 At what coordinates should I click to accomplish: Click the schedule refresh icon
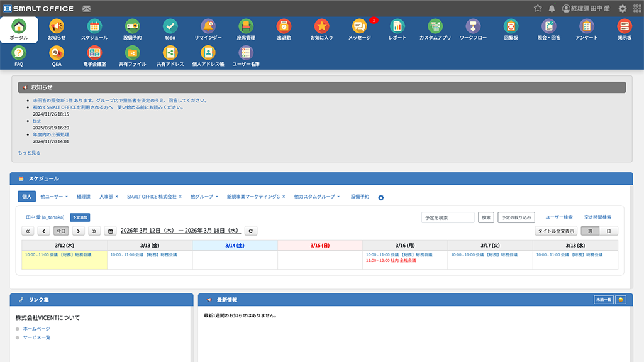251,231
